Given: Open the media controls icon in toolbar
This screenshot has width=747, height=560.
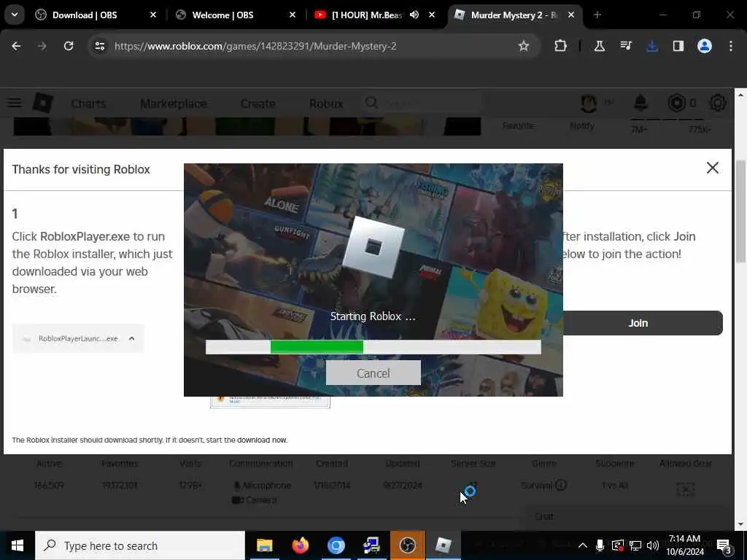Looking at the screenshot, I should click(625, 46).
